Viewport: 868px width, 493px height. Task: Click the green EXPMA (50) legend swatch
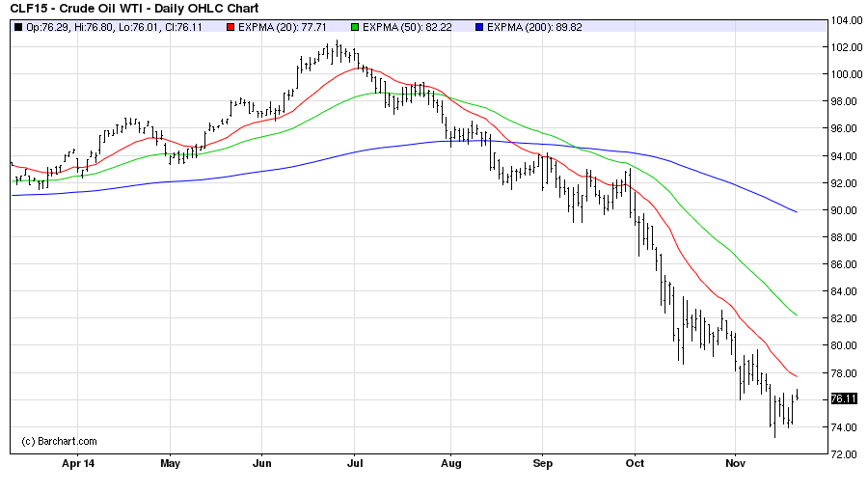(x=355, y=26)
